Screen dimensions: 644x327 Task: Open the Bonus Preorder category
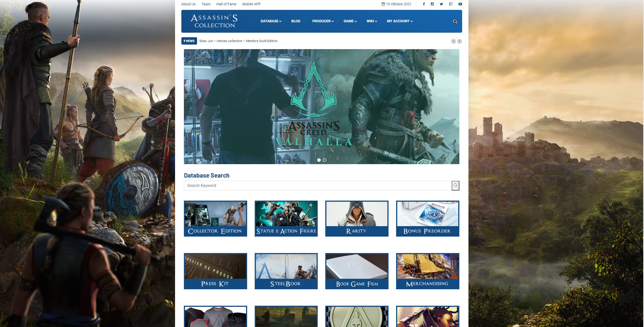428,219
